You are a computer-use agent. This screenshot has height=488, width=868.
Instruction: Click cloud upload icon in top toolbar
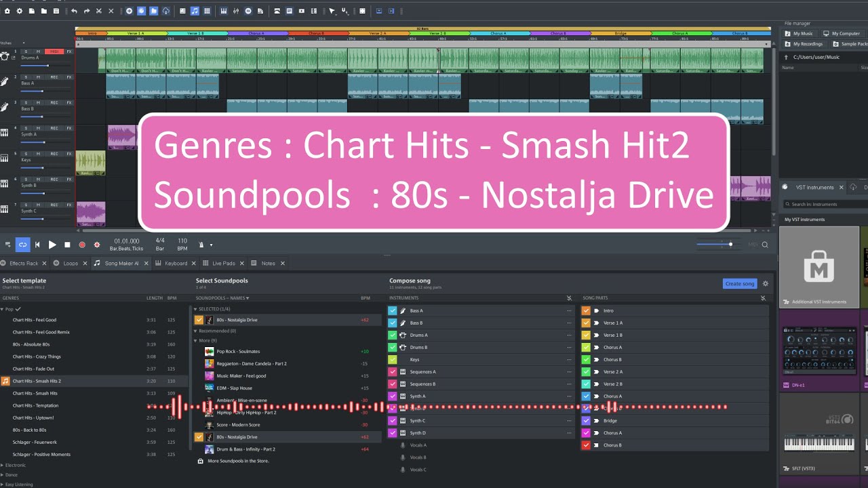[x=166, y=11]
